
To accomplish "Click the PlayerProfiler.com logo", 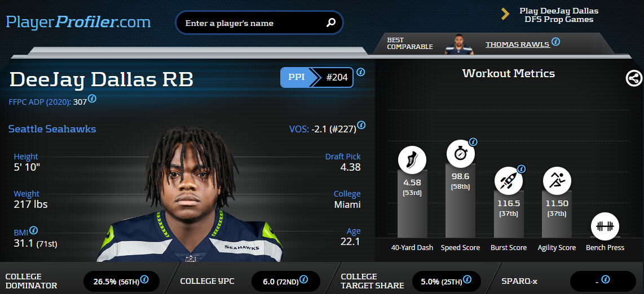I will click(x=78, y=22).
